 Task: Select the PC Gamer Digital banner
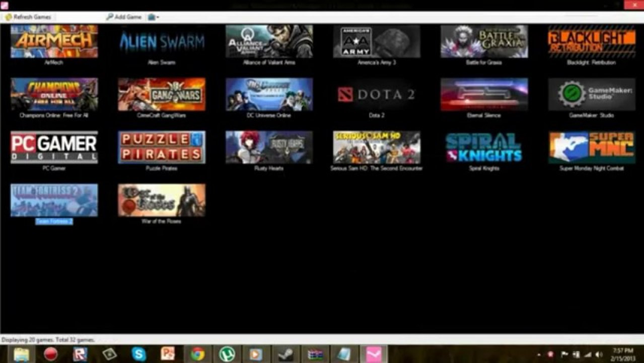pos(54,147)
